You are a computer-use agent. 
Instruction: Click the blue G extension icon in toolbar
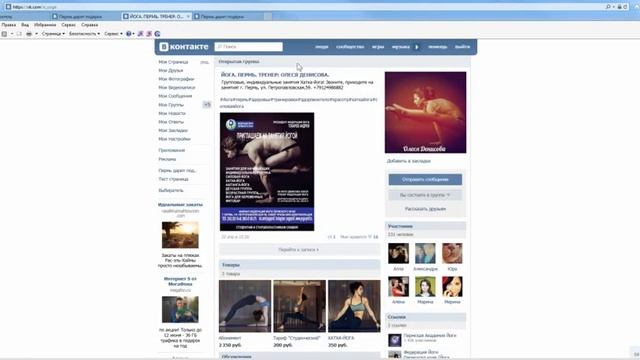[157, 34]
